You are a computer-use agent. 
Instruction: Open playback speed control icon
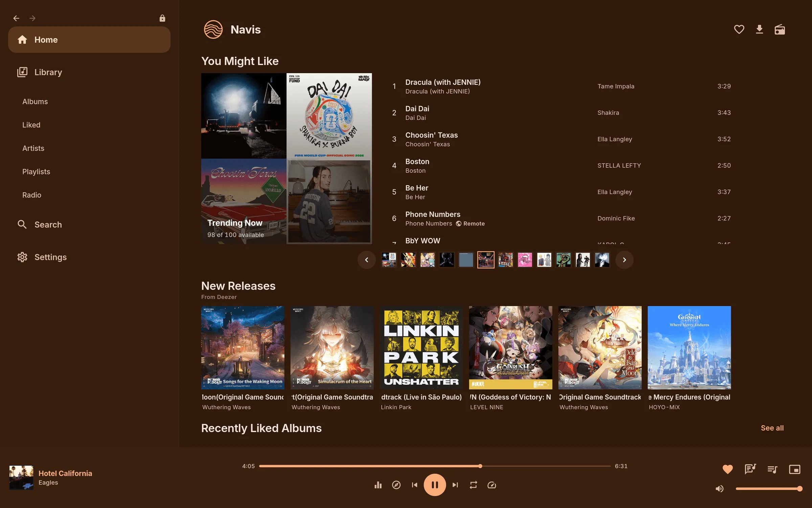tap(492, 485)
